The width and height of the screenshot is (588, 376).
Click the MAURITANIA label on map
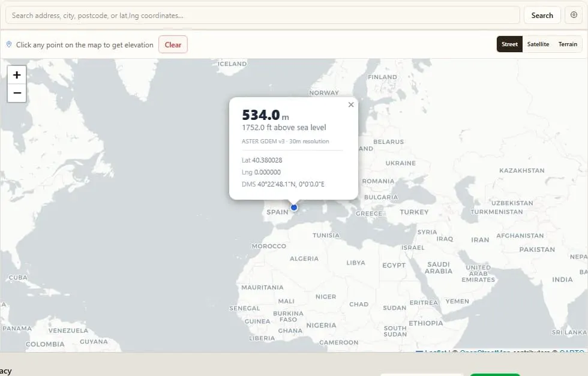262,287
